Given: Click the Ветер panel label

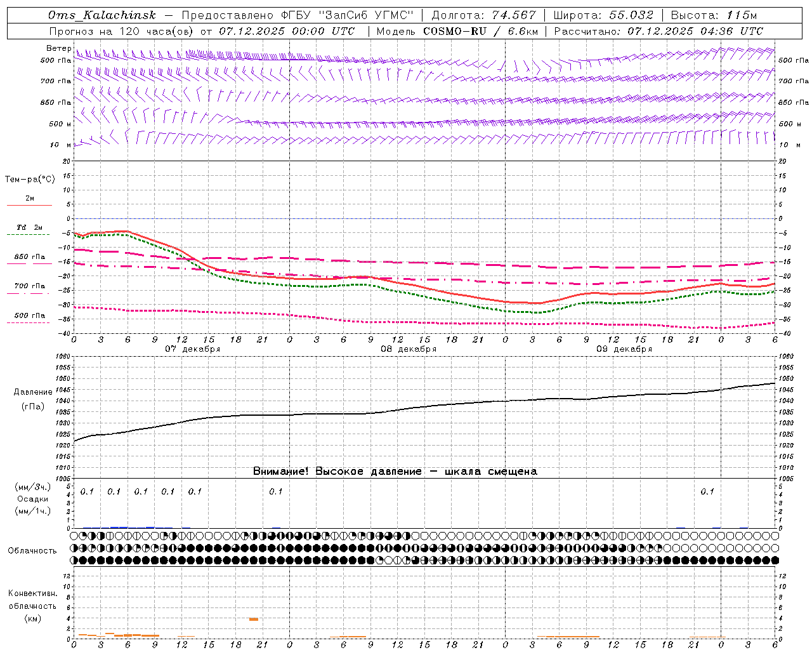Looking at the screenshot, I should point(59,48).
